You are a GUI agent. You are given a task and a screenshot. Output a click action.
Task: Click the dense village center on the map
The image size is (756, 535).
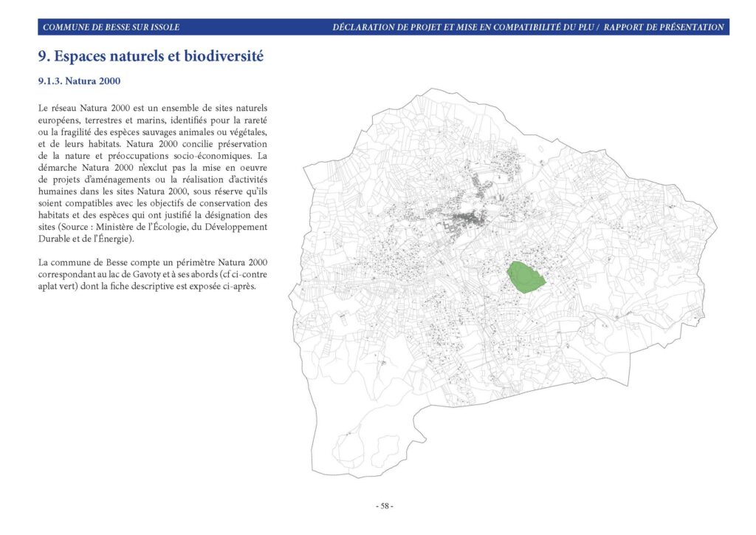click(x=467, y=220)
